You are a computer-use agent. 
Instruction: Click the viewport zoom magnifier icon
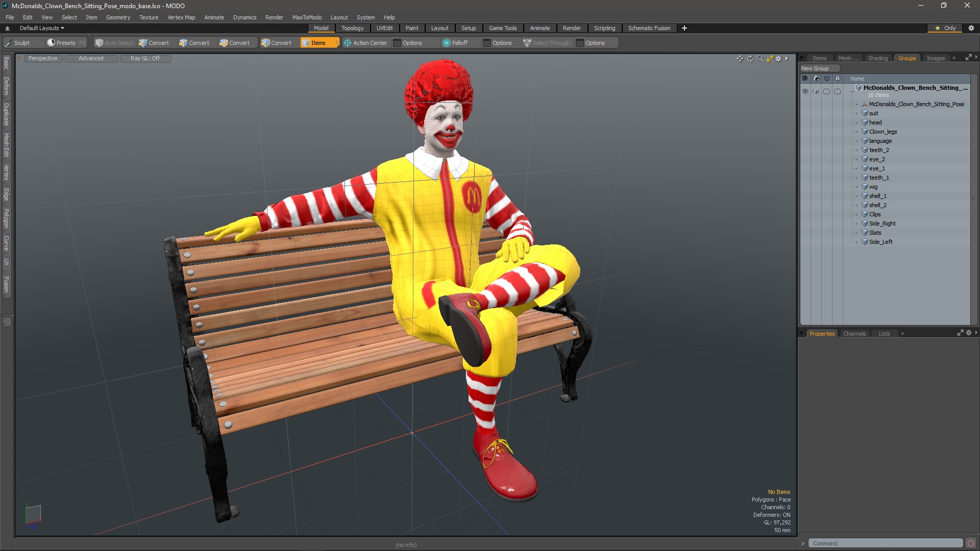[760, 59]
